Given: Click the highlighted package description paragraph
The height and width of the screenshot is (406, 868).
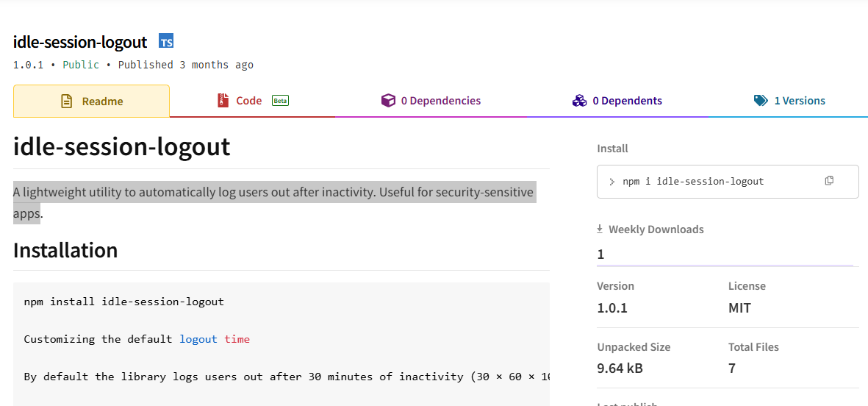Looking at the screenshot, I should click(x=273, y=193).
